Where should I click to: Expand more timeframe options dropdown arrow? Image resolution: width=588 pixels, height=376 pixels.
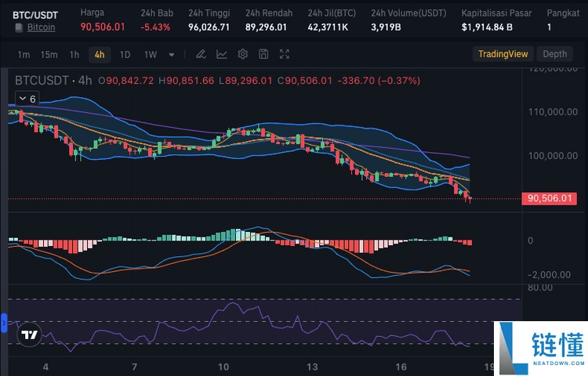point(172,55)
